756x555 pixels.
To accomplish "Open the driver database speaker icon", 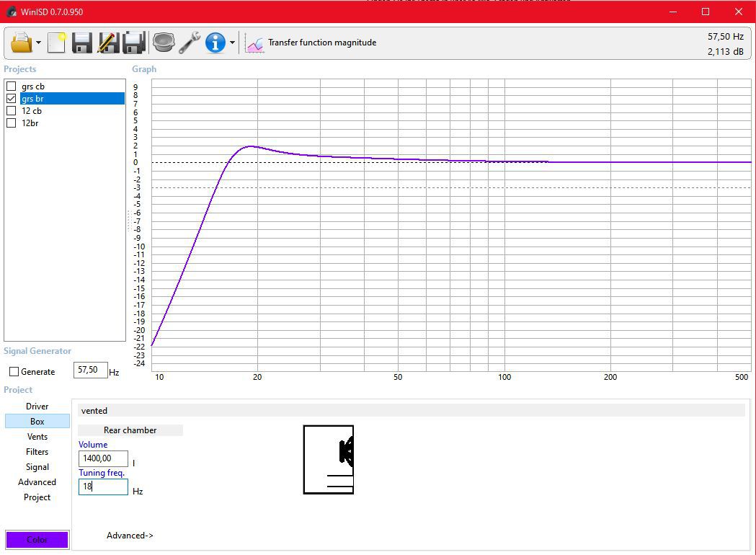I will coord(164,43).
